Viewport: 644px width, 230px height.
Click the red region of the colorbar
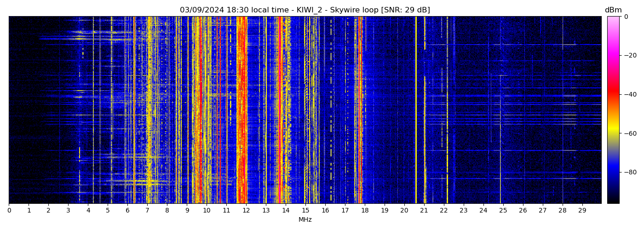[x=613, y=94]
